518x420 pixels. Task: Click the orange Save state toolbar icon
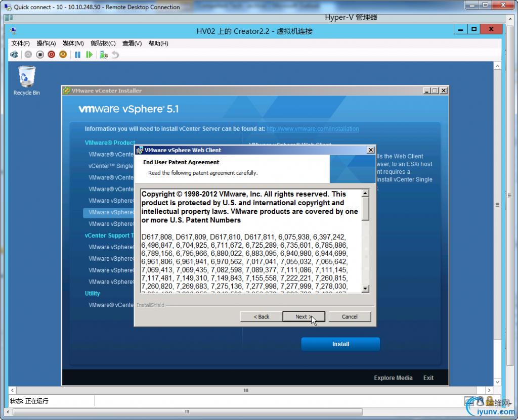click(63, 55)
